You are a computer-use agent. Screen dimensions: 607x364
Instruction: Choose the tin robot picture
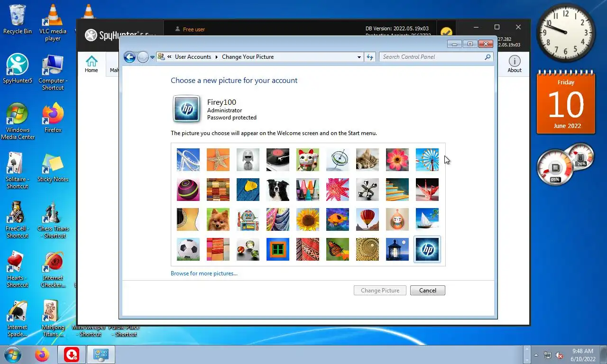248,219
